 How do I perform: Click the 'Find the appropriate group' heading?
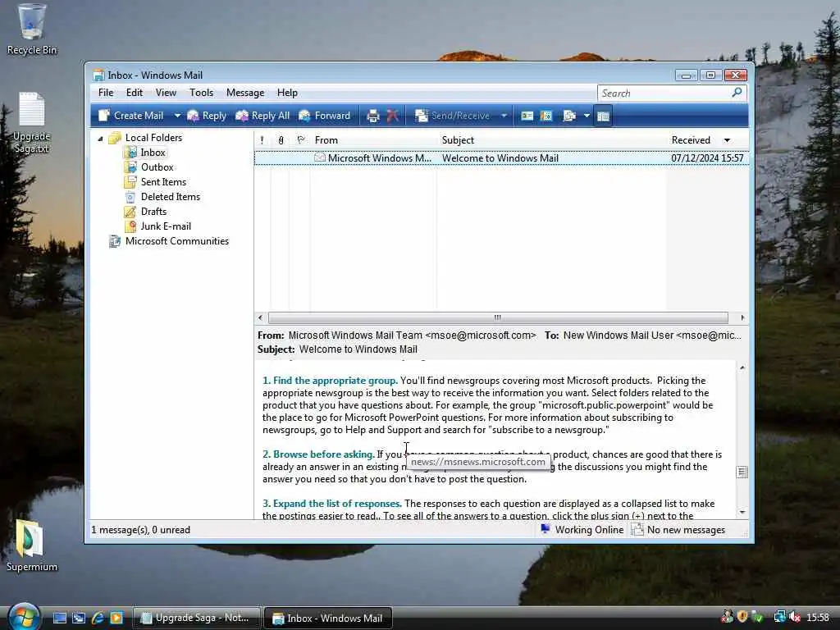pos(330,381)
